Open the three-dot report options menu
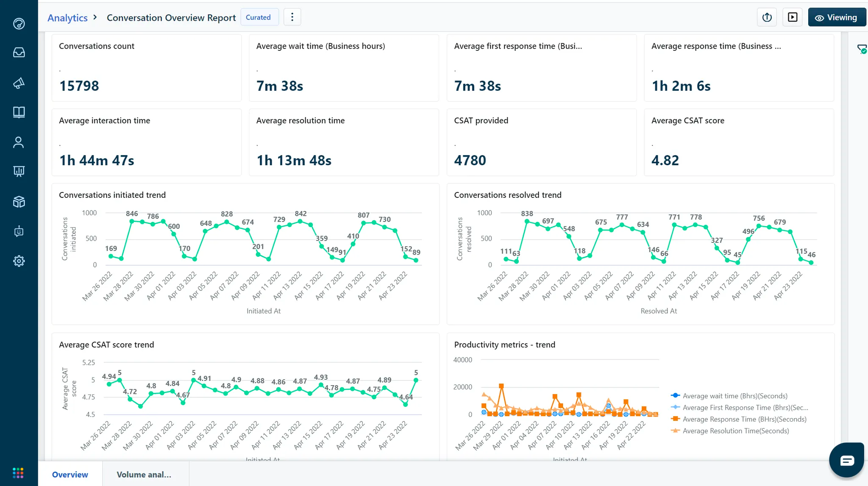Screen dimensions: 868x486 coord(292,17)
